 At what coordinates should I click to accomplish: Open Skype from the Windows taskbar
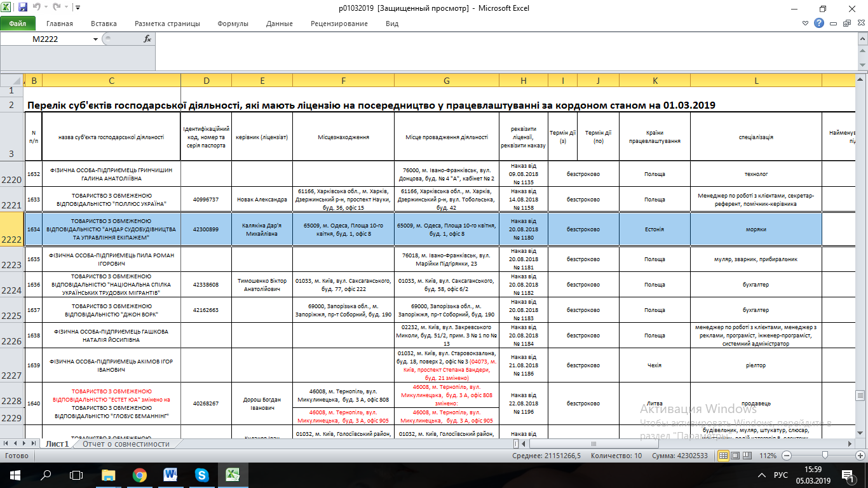202,475
